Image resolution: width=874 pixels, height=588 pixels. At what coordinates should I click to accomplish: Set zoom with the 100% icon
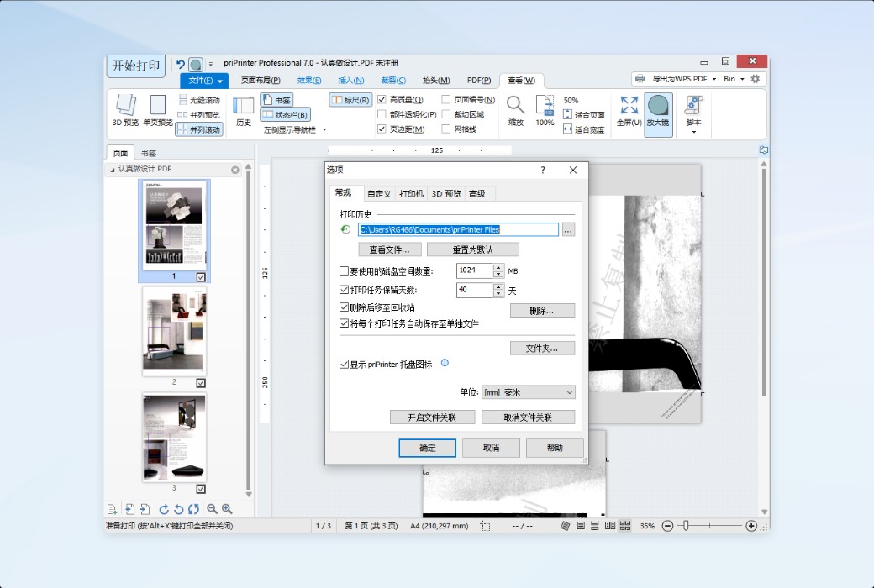tap(545, 110)
